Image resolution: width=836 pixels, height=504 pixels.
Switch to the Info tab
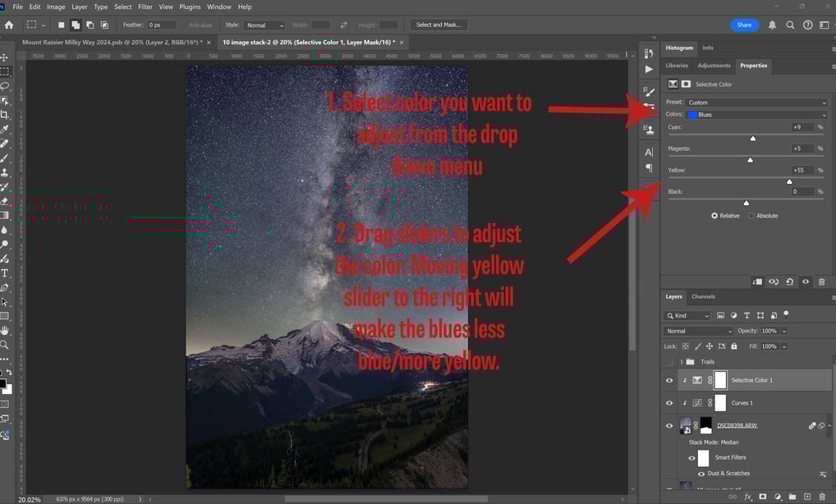(708, 48)
